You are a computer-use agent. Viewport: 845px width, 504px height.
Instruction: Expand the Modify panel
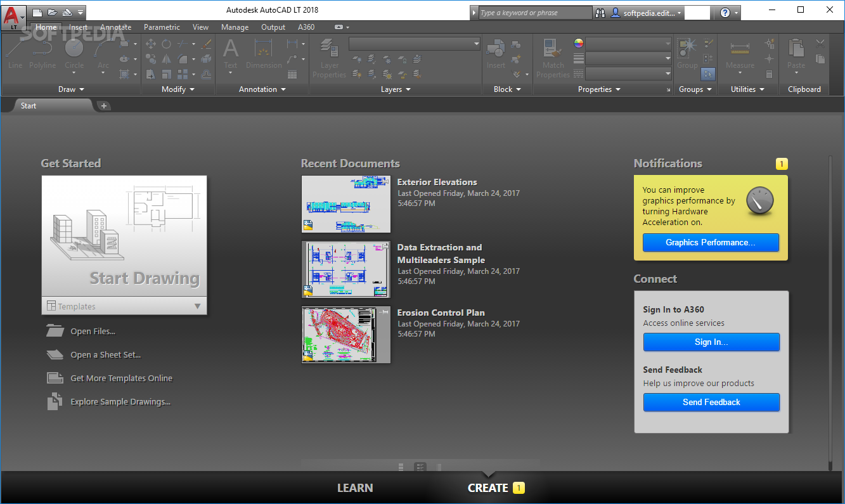tap(177, 89)
